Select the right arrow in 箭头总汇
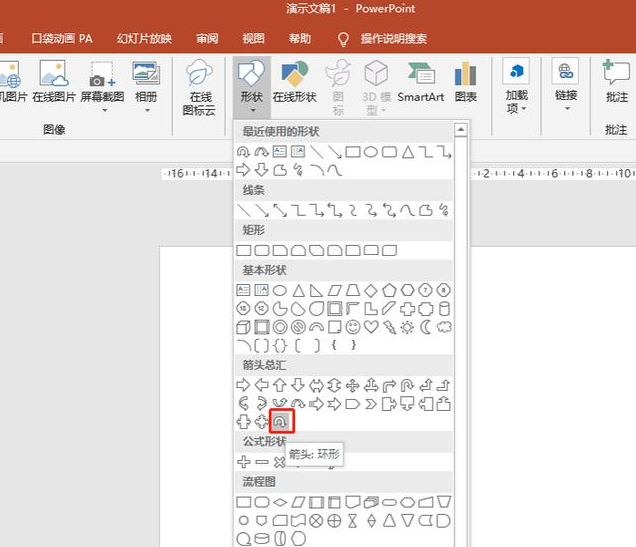 (243, 385)
